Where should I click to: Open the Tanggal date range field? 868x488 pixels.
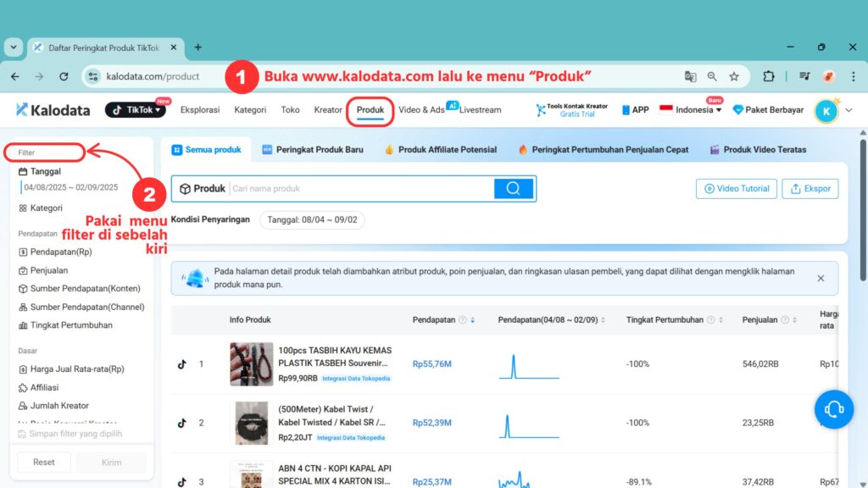(x=70, y=187)
